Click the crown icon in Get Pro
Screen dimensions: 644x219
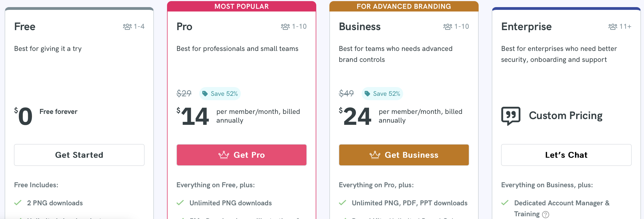click(224, 155)
